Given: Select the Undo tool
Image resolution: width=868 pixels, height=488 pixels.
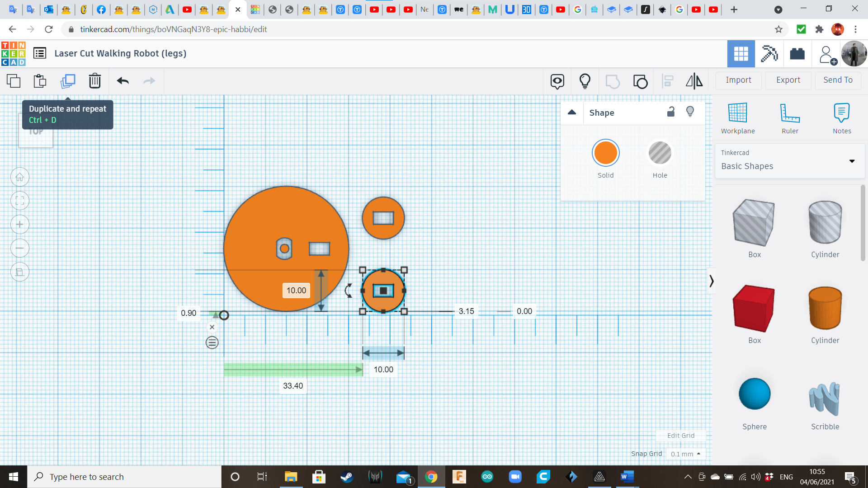Looking at the screenshot, I should (122, 80).
